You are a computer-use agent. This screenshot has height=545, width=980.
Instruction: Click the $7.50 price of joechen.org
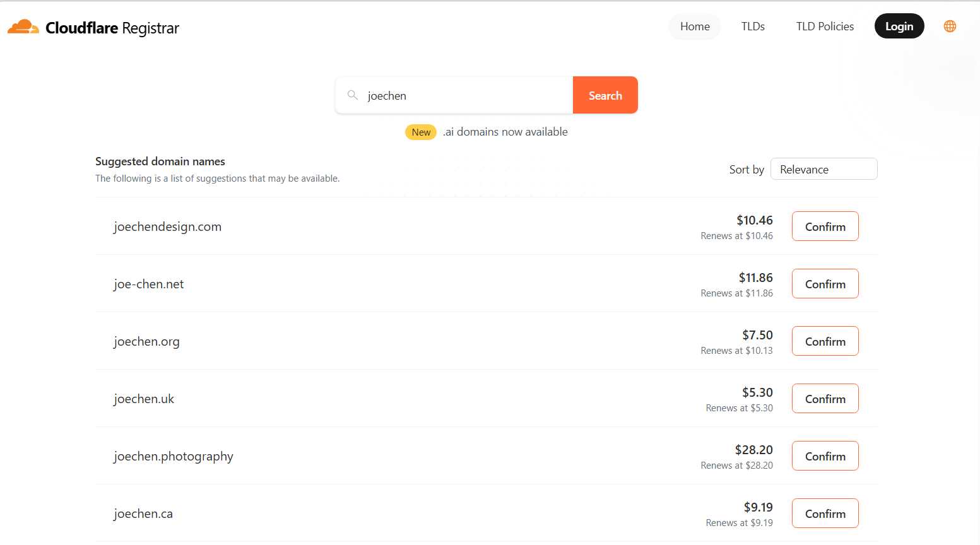(757, 335)
